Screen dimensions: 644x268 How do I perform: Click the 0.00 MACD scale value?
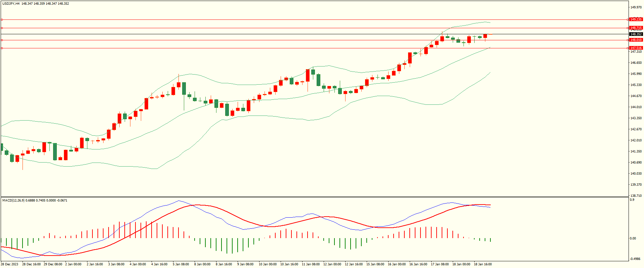633,238
